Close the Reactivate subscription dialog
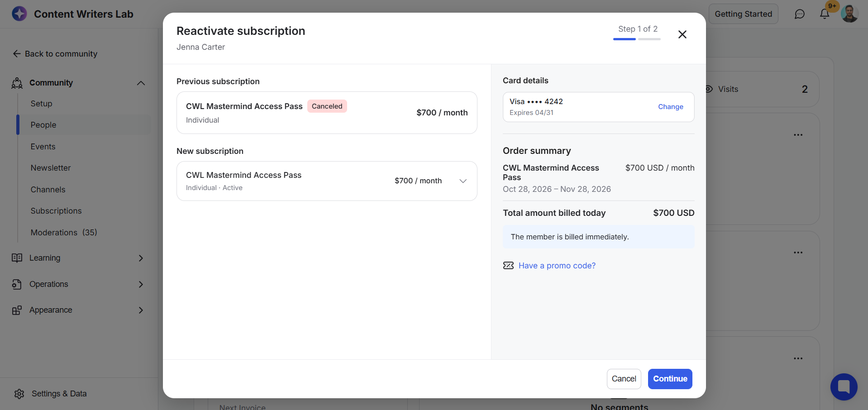 (682, 34)
